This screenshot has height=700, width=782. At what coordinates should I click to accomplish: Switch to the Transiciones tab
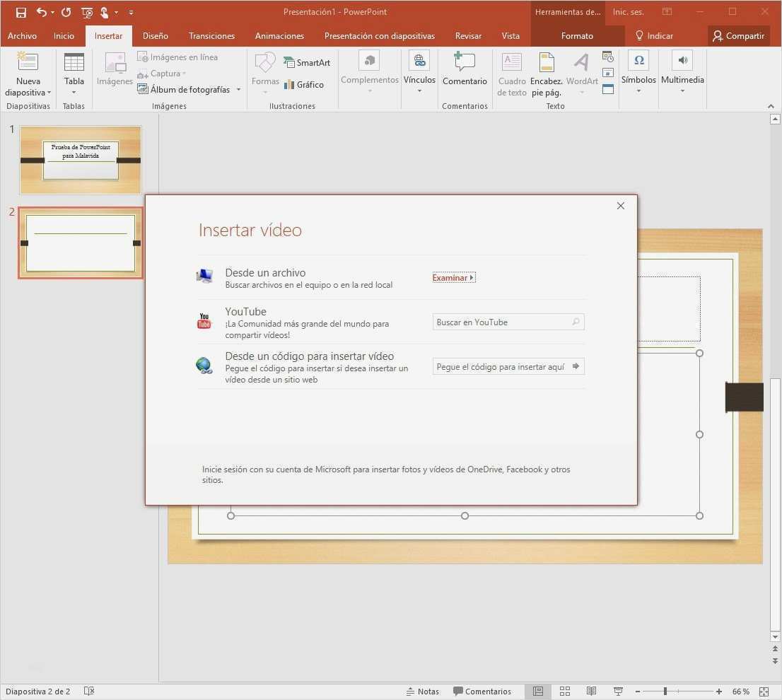[211, 36]
